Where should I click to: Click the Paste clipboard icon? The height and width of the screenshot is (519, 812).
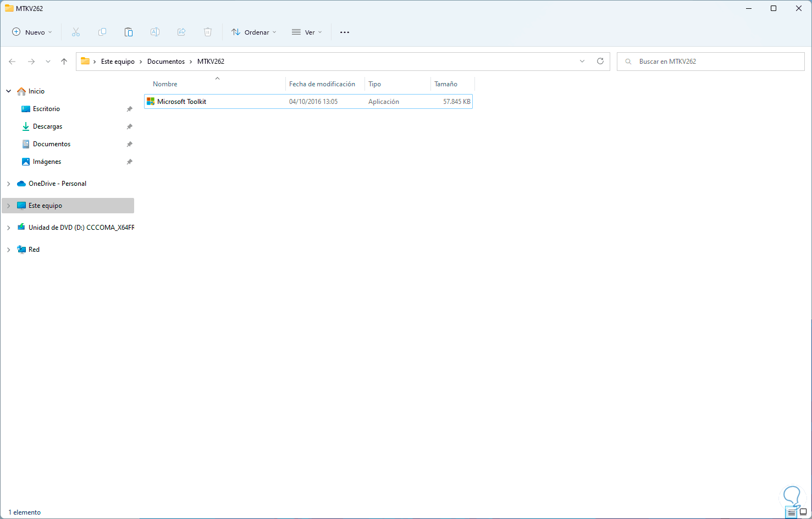click(129, 32)
